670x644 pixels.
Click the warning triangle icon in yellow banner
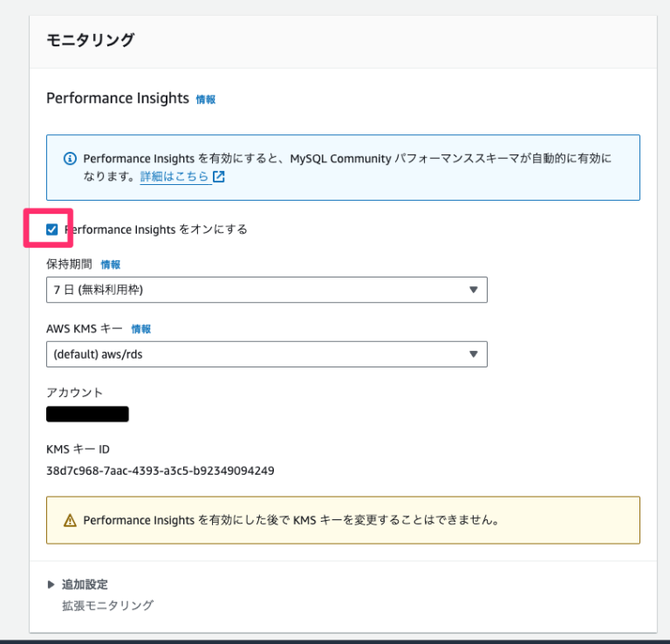click(x=70, y=520)
